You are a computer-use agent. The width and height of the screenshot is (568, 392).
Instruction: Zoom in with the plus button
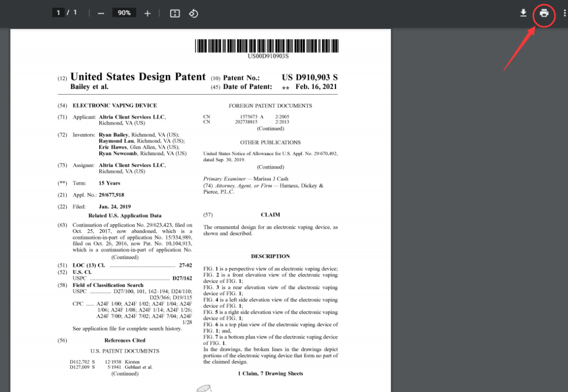tap(147, 13)
